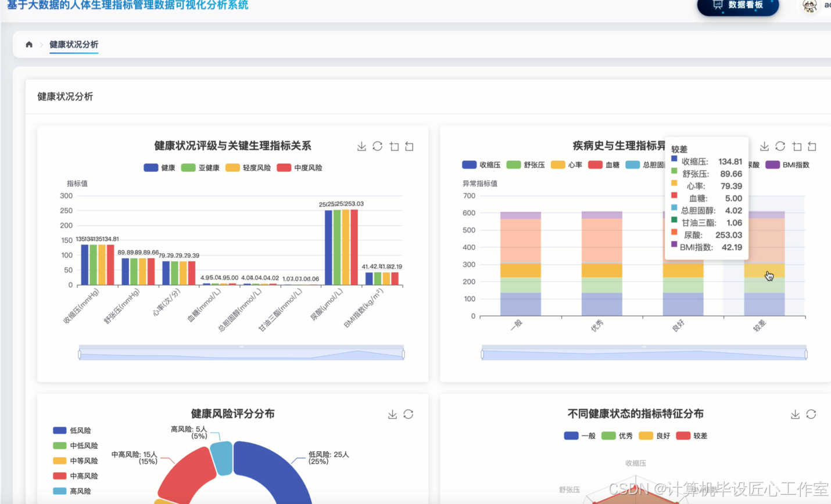Click the 健康风险评分分布 chart title
Screen dimensions: 831x504
coord(233,413)
